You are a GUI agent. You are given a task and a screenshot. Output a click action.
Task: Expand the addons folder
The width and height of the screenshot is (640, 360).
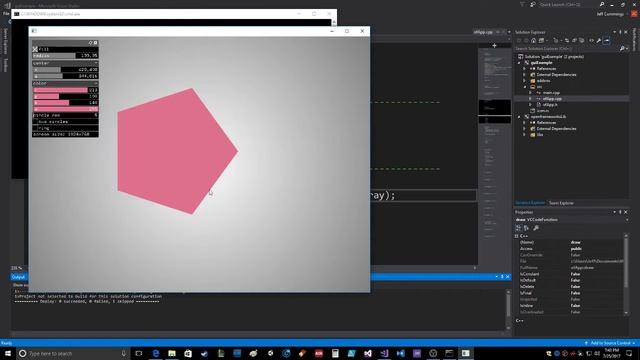(525, 81)
